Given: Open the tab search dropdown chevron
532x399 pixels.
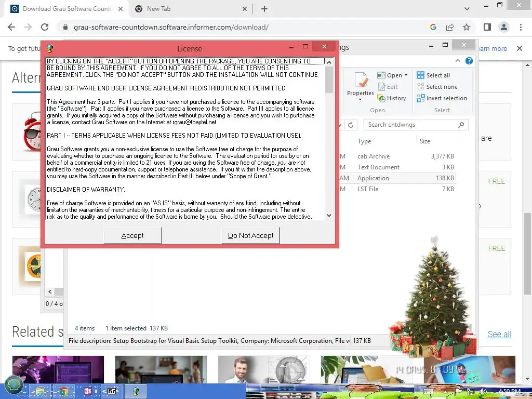Looking at the screenshot, I should (467, 9).
